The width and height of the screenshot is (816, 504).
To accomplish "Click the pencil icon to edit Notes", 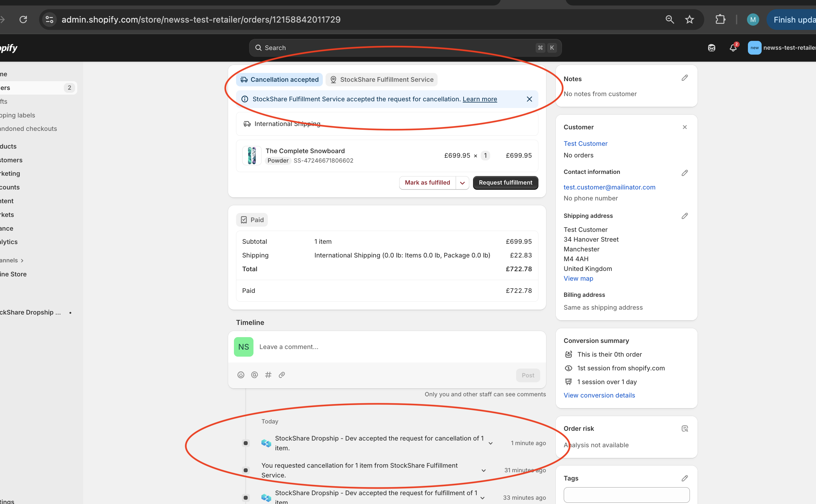I will pyautogui.click(x=685, y=78).
